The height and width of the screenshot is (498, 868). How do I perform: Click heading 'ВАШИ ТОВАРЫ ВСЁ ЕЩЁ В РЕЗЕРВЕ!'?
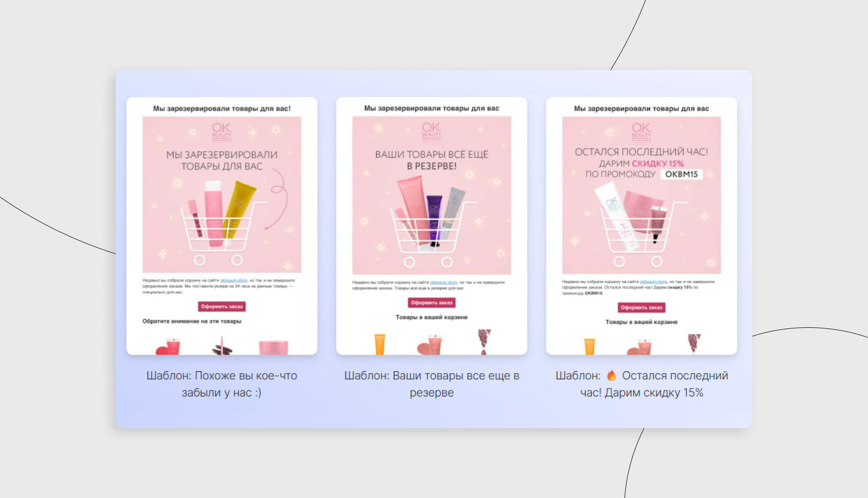pyautogui.click(x=432, y=160)
